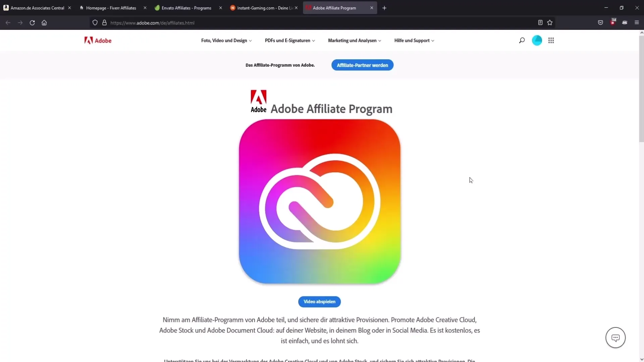Expand the Foto, Video und Design dropdown
The width and height of the screenshot is (644, 362).
(226, 40)
